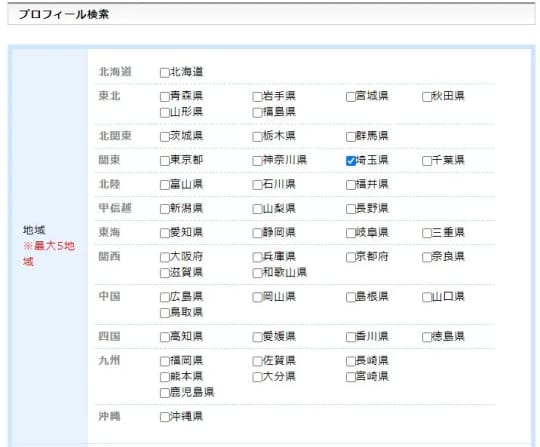Tick the 千葉県 checkbox
540x447 pixels.
click(427, 161)
